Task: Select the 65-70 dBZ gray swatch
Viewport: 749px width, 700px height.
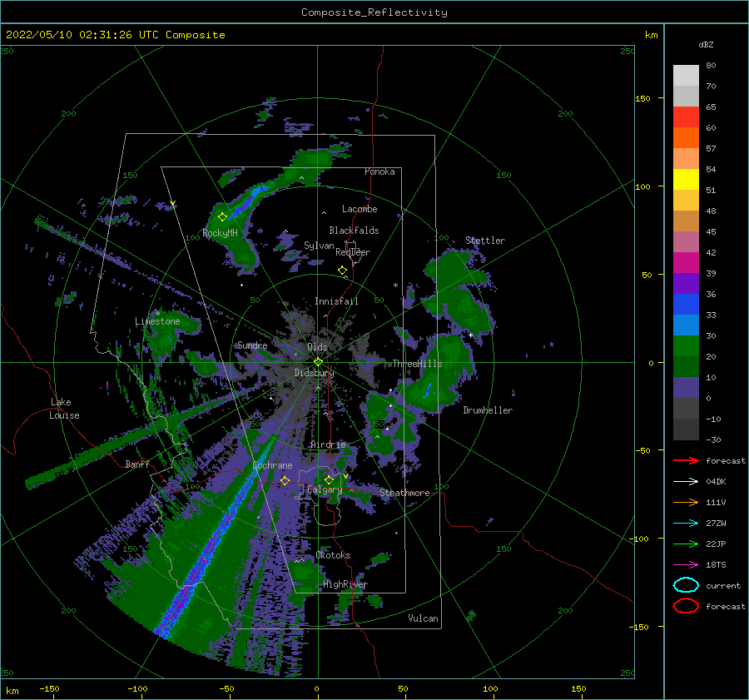Action: click(x=686, y=96)
